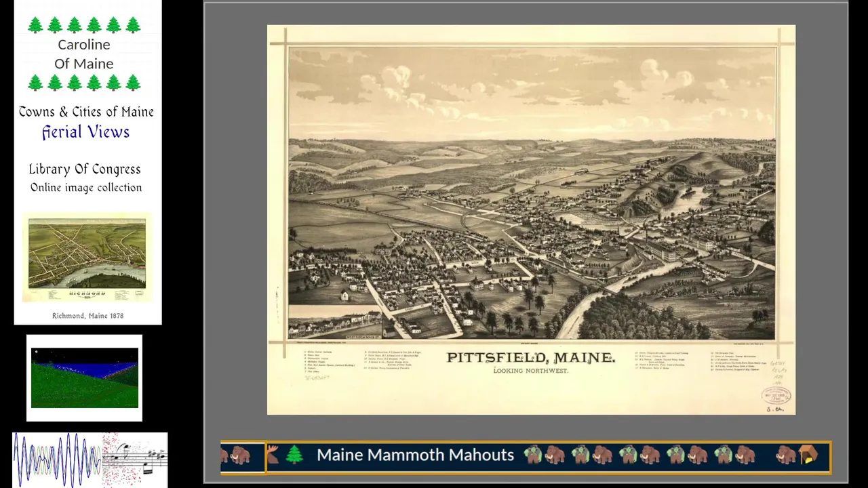Click 'Maine Mammoth Mahouts' banner text
The width and height of the screenshot is (868, 488).
[415, 455]
